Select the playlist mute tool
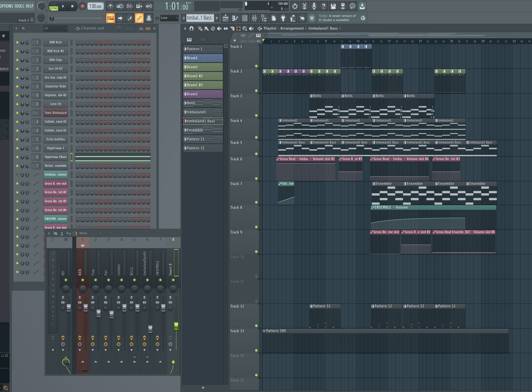Image resolution: width=532 pixels, height=392 pixels. 219,29
